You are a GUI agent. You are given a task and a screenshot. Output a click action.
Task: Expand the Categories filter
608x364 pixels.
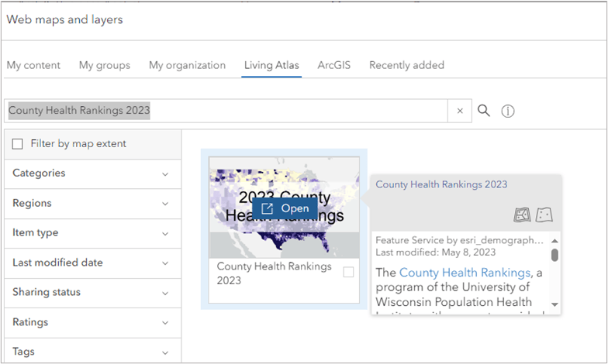(x=93, y=173)
